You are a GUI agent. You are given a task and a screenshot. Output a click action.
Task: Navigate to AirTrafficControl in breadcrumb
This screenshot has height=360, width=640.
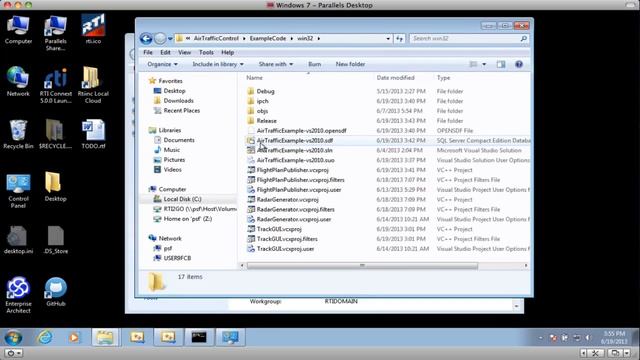[x=216, y=38]
